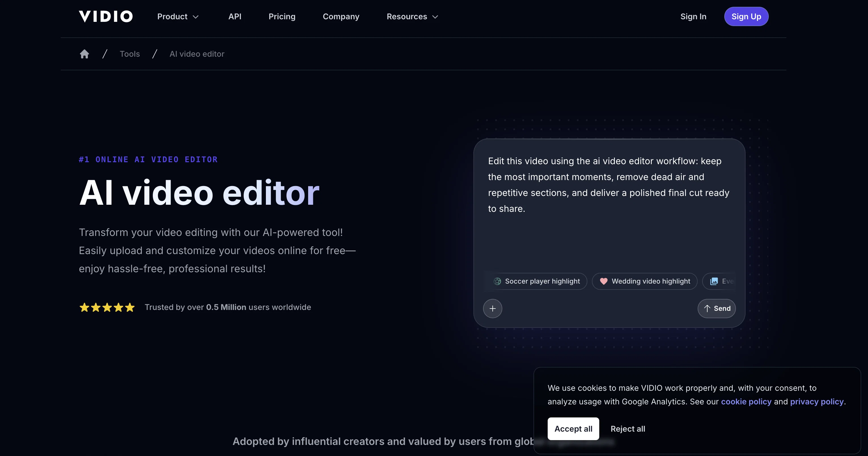Open the Tools breadcrumb

click(x=130, y=54)
